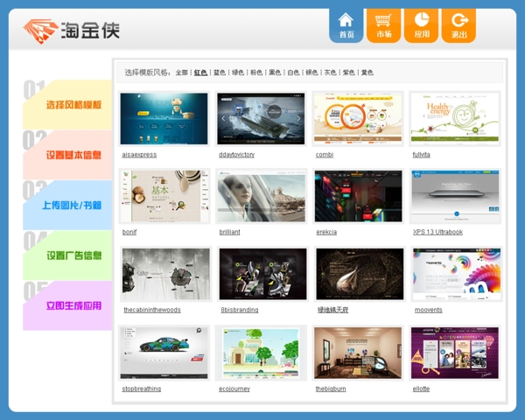Click the 淘金侠 logo
The height and width of the screenshot is (420, 525).
point(72,31)
